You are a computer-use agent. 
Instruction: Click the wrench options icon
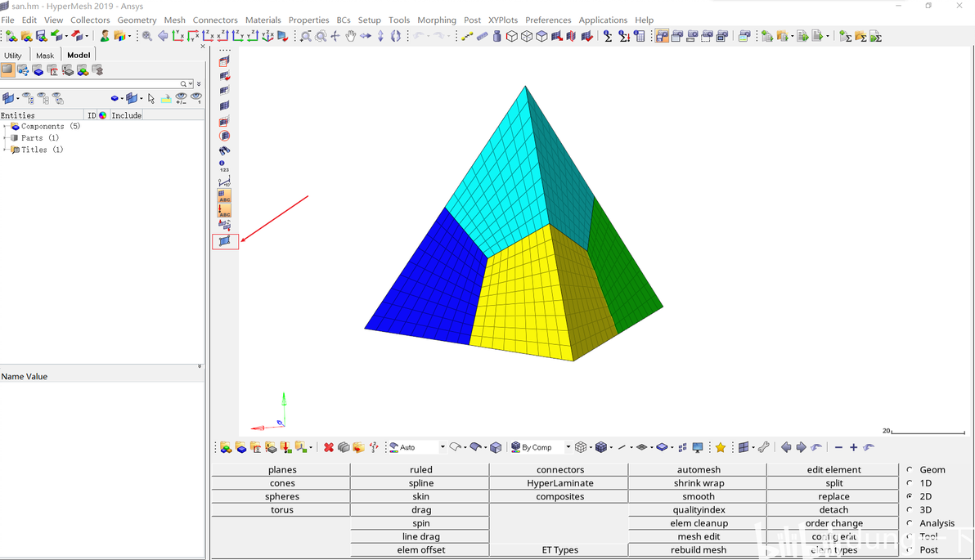click(x=764, y=447)
